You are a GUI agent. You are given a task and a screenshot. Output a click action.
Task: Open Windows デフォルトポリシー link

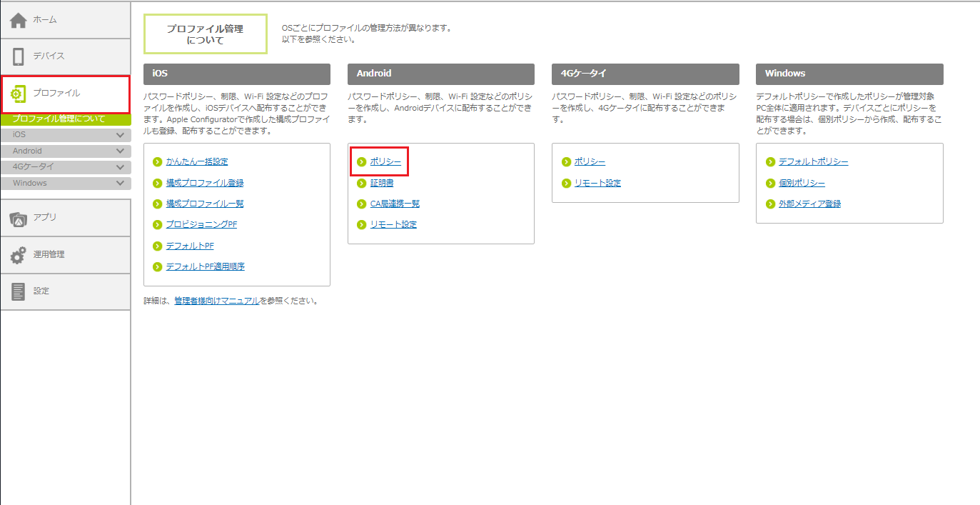pyautogui.click(x=813, y=162)
